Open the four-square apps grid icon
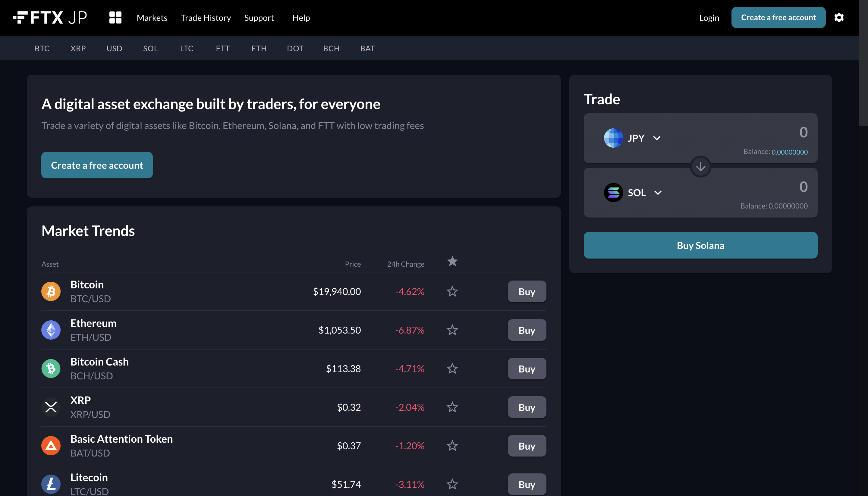868x496 pixels. coord(115,17)
